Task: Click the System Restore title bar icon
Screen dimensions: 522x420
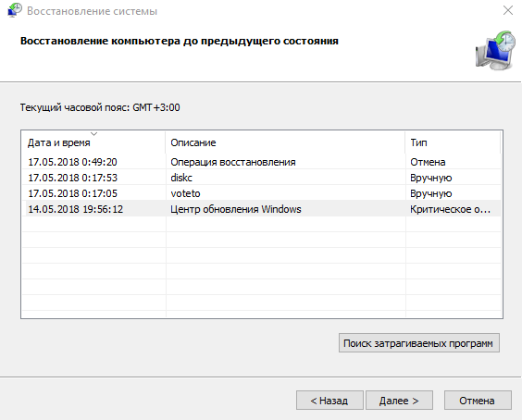Action: (x=14, y=10)
